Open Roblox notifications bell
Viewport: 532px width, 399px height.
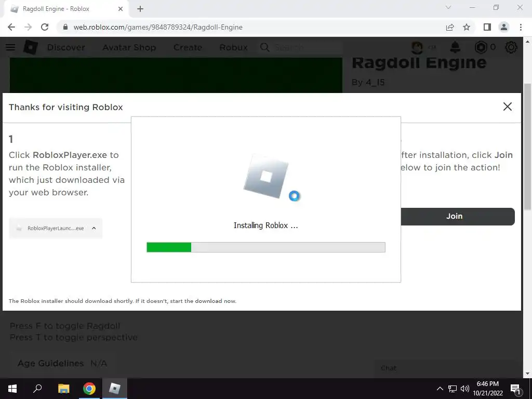pyautogui.click(x=455, y=47)
